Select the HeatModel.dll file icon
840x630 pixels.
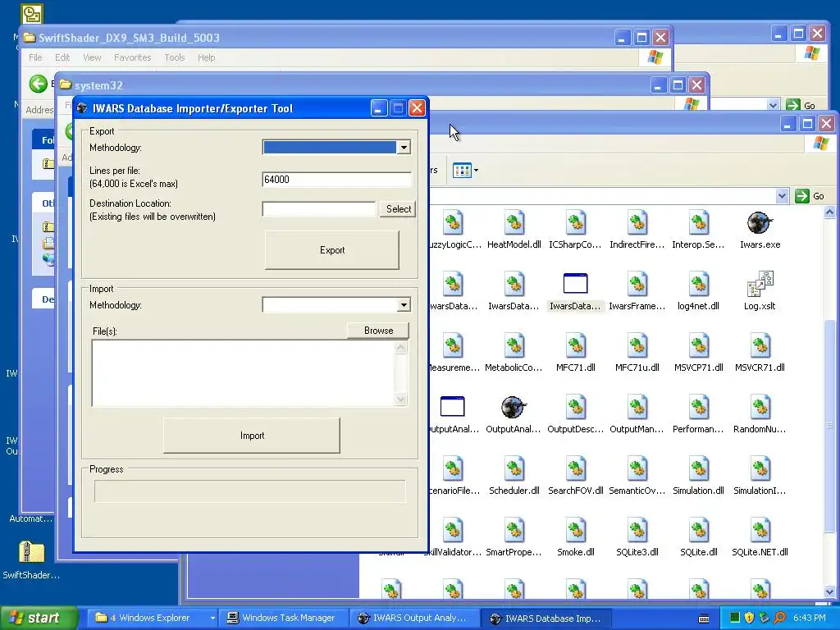(514, 223)
